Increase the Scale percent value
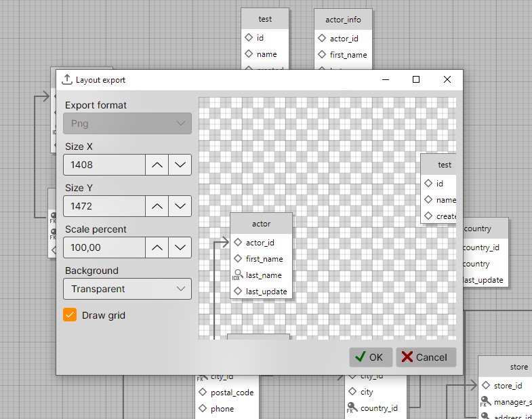The width and height of the screenshot is (532, 419). coord(157,247)
